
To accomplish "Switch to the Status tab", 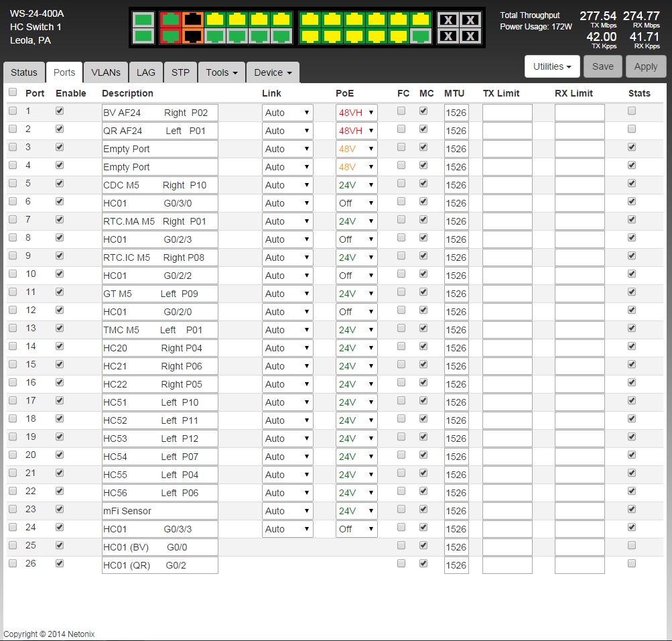I will 24,72.
